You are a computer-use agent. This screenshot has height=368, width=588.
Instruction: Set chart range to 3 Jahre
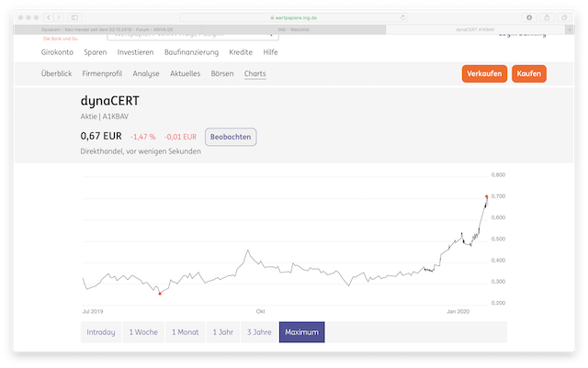click(257, 331)
